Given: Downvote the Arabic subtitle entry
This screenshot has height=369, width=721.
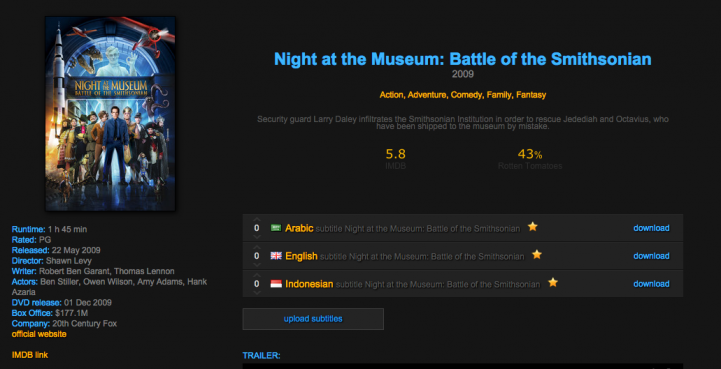Looking at the screenshot, I should coord(257,236).
